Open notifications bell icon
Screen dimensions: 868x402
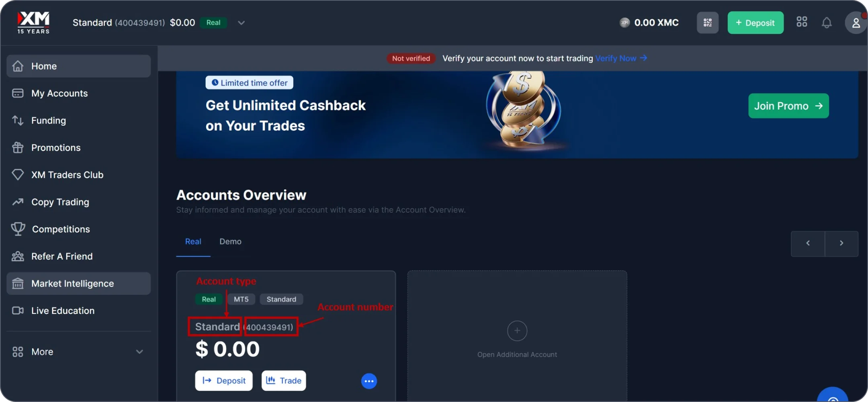tap(827, 23)
